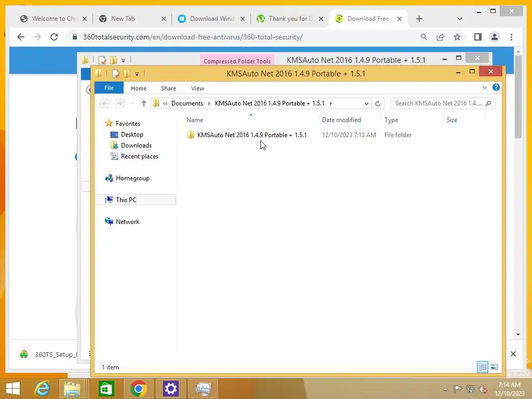
Task: Switch to the View ribbon tab
Action: click(197, 88)
